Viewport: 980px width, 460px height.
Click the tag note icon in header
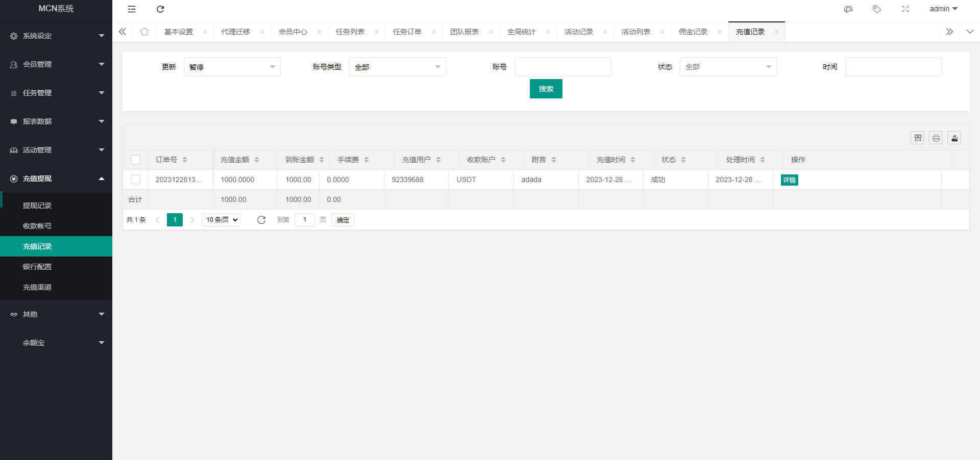click(x=876, y=9)
